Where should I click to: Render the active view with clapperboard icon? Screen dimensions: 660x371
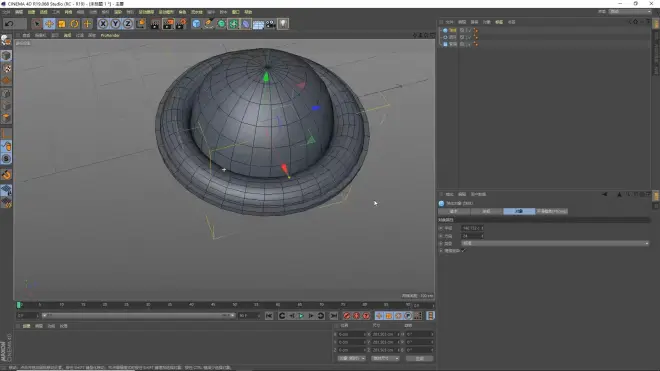click(155, 24)
